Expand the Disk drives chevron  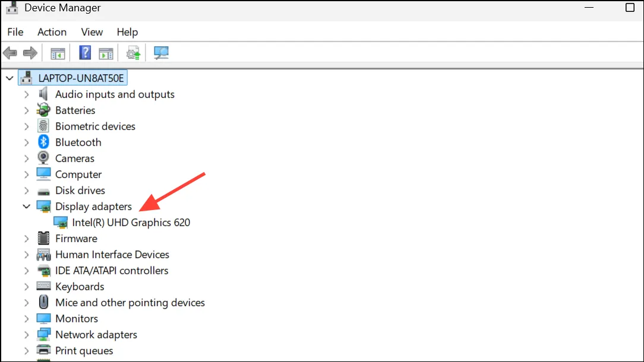(26, 190)
